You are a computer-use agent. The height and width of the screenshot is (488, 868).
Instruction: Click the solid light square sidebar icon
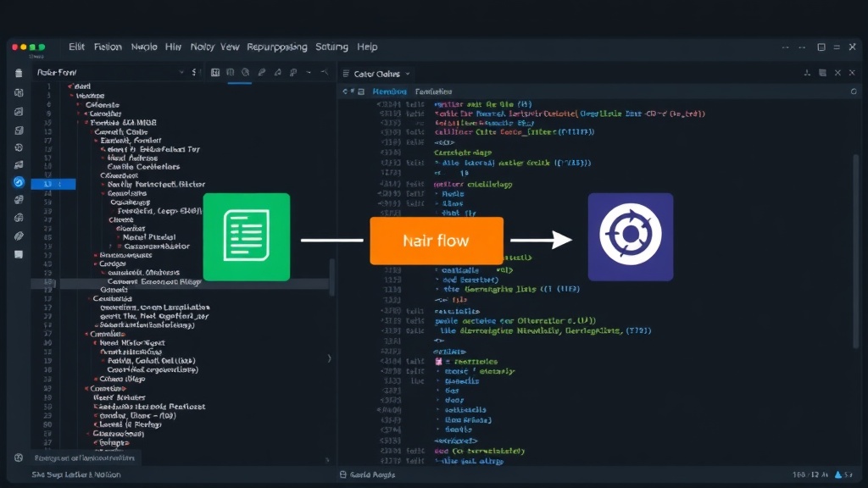coord(19,254)
